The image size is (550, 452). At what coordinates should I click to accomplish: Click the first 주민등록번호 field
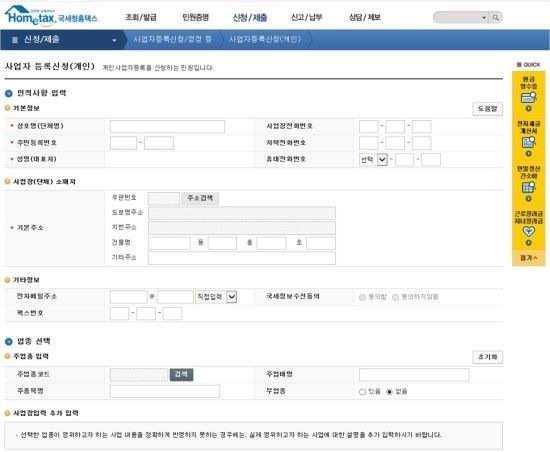click(x=123, y=143)
